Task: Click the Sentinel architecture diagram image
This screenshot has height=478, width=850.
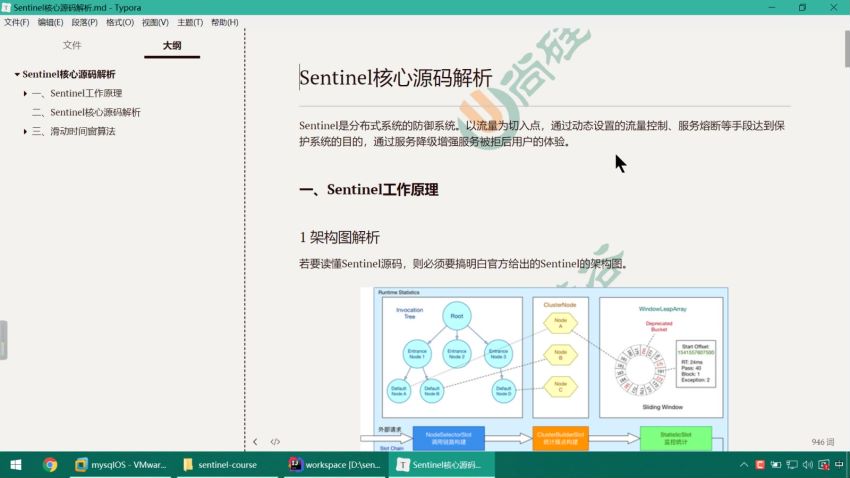Action: point(544,369)
